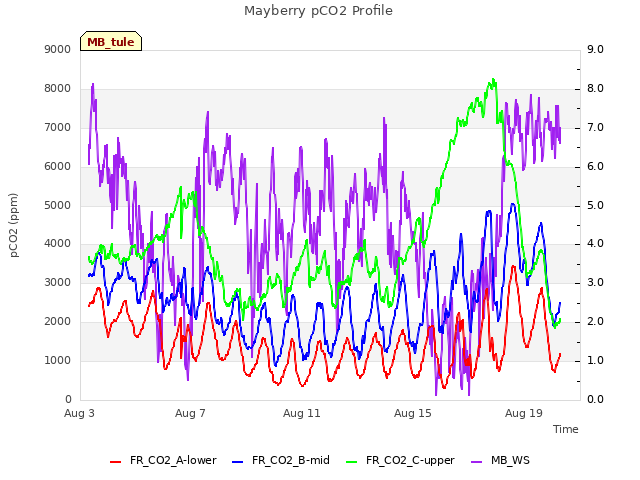Click the 6000 left axis value
The height and width of the screenshot is (480, 640).
click(x=58, y=167)
